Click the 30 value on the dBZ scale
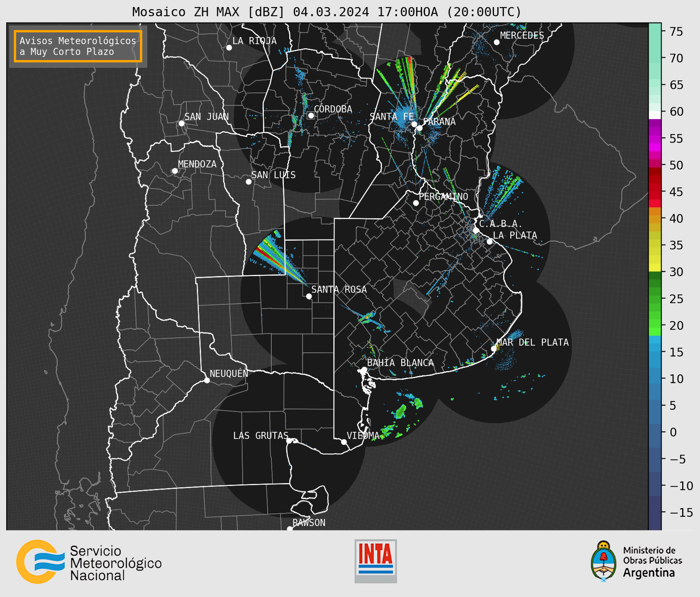Viewport: 700px width, 597px height. (x=676, y=272)
